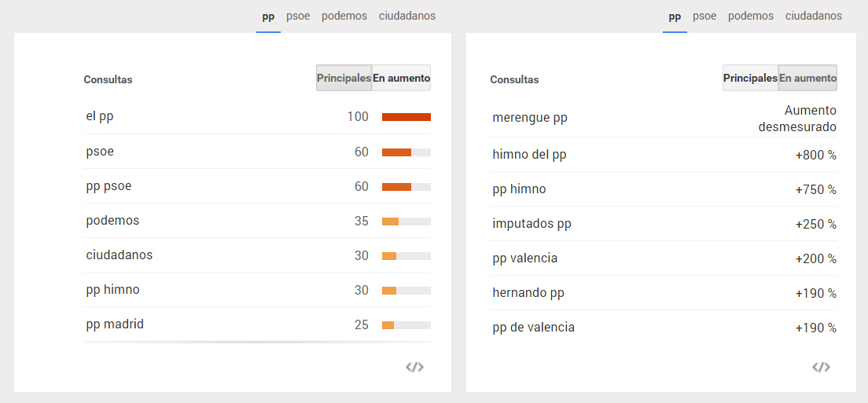Viewport: 868px width, 403px height.
Task: Click the bar beside 'podemos' score 35
Action: click(406, 222)
